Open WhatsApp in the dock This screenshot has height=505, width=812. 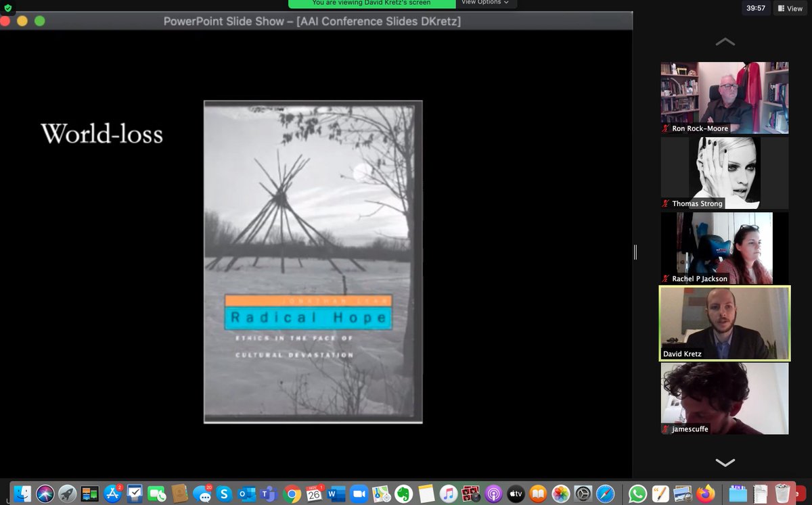tap(637, 494)
